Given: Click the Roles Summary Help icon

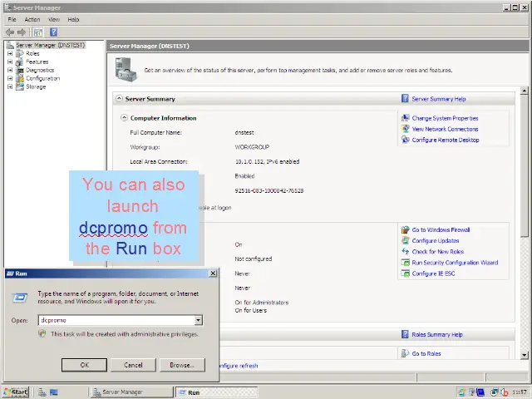Looking at the screenshot, I should pyautogui.click(x=405, y=334).
